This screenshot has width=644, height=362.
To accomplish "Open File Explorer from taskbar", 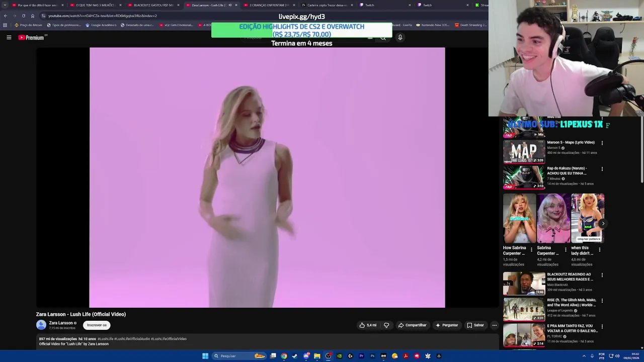I will pos(317,356).
